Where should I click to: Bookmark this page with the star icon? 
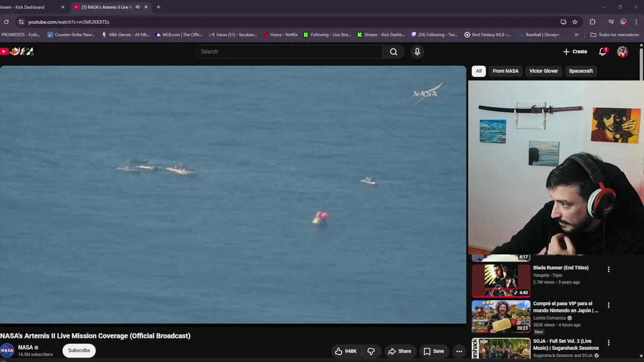(x=575, y=22)
